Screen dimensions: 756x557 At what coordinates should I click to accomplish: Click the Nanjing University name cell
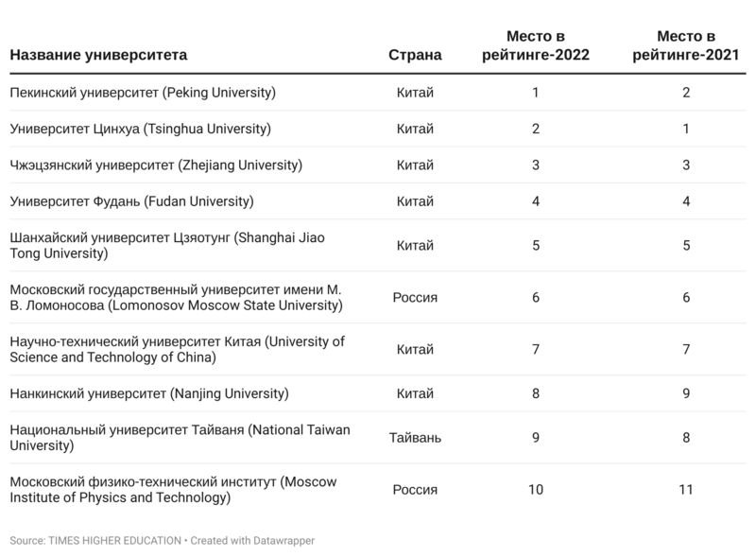coord(149,393)
